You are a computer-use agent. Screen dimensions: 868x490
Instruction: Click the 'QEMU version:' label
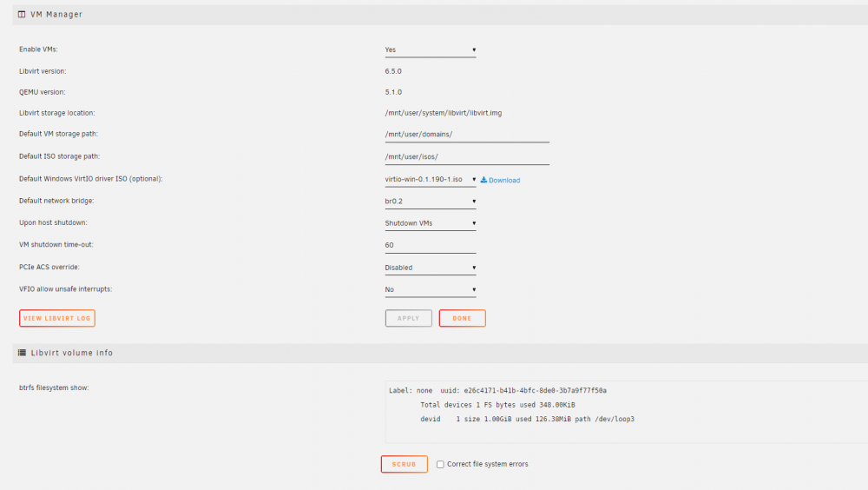click(42, 92)
